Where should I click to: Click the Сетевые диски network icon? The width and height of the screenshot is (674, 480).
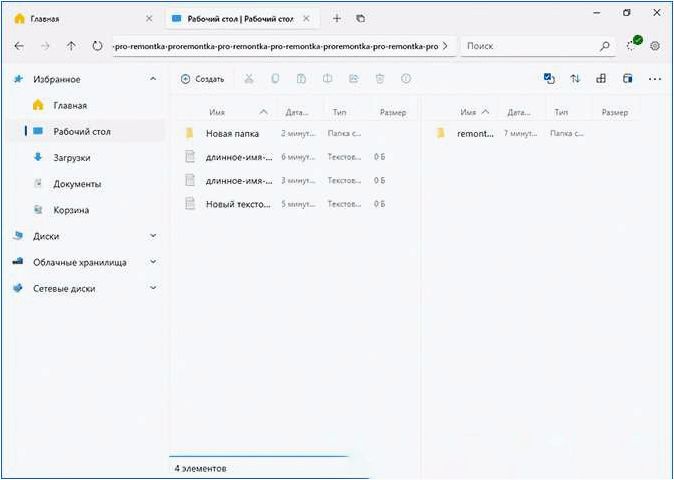click(x=18, y=288)
